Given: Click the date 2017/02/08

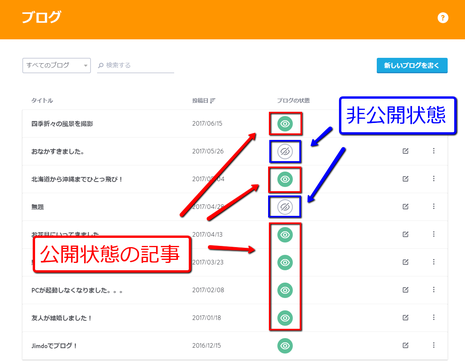Looking at the screenshot, I should 208,290.
